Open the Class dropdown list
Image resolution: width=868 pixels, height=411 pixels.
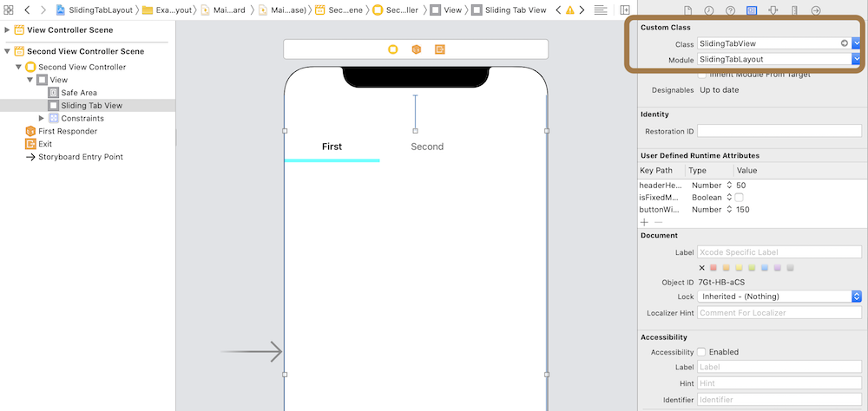click(x=857, y=43)
